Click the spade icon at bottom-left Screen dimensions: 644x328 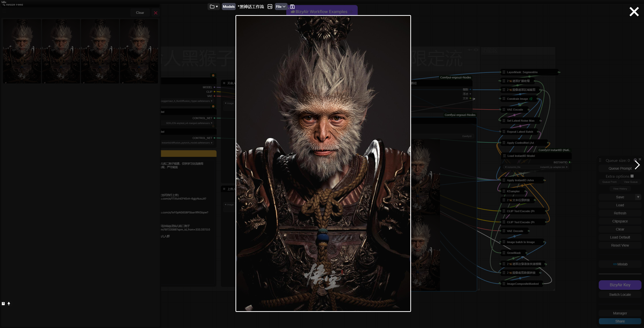[9, 304]
